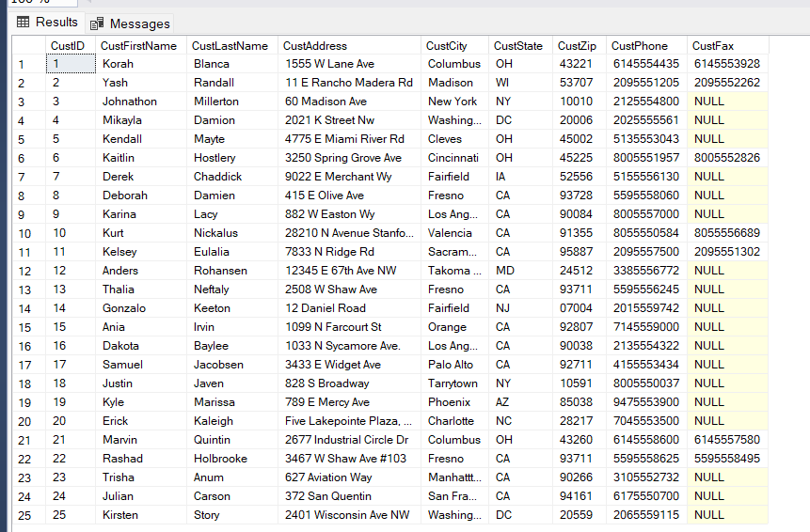Click the CustCity column header
This screenshot has width=810, height=532.
point(454,45)
